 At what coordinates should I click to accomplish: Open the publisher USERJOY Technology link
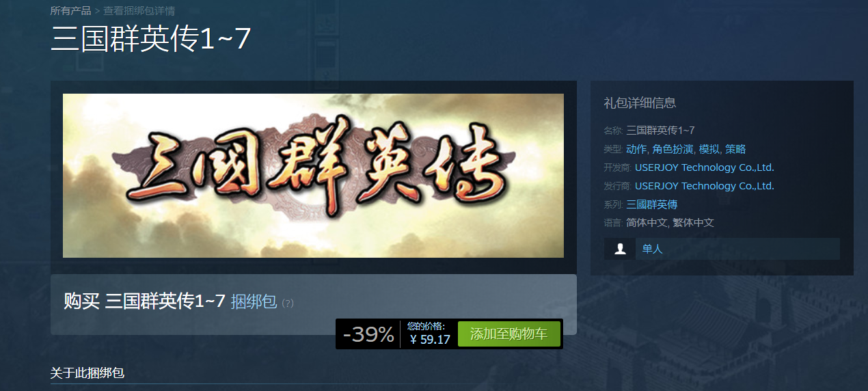point(704,186)
